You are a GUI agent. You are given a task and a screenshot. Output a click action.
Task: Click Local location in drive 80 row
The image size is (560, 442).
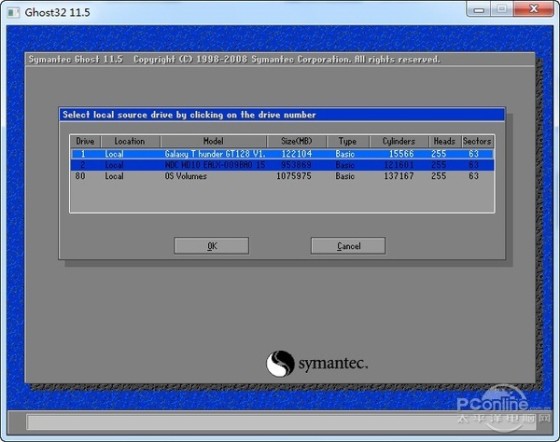(114, 176)
